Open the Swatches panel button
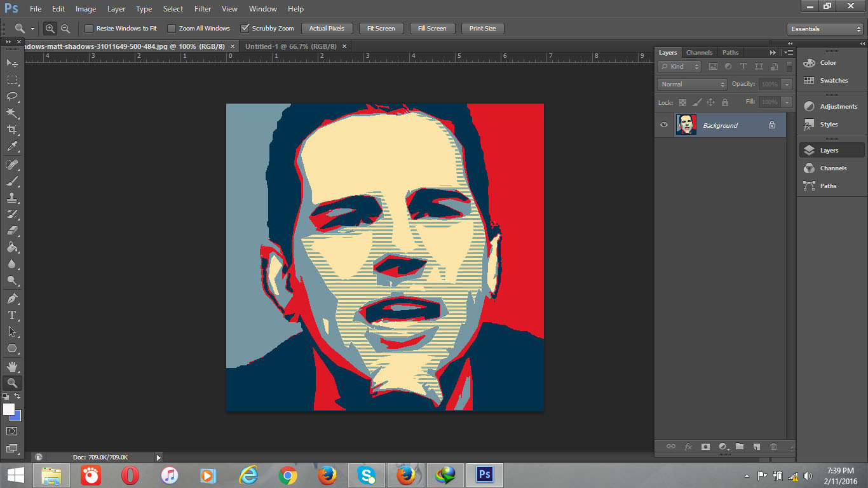The height and width of the screenshot is (488, 868). pos(832,81)
